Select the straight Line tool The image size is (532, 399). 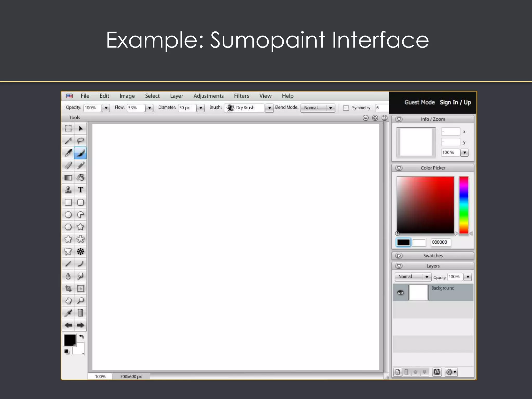(68, 264)
